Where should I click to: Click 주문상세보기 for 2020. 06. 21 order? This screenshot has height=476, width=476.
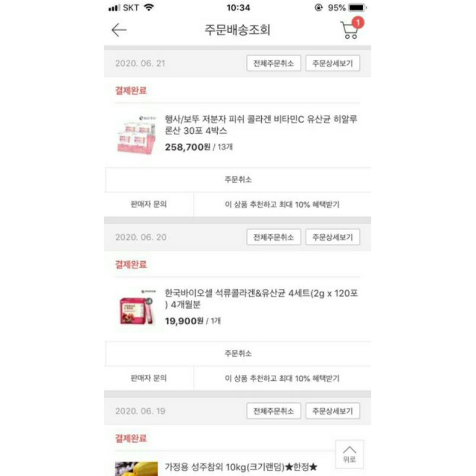pos(333,63)
